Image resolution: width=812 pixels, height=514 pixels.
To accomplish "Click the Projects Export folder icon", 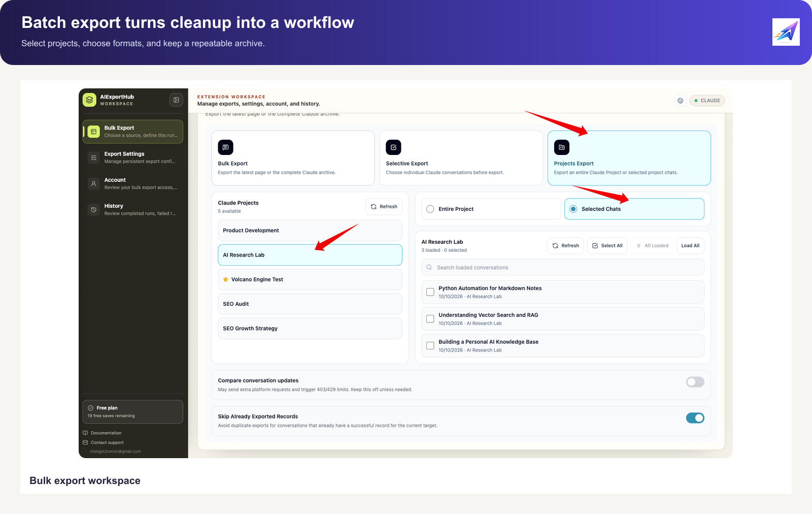I will [x=562, y=147].
